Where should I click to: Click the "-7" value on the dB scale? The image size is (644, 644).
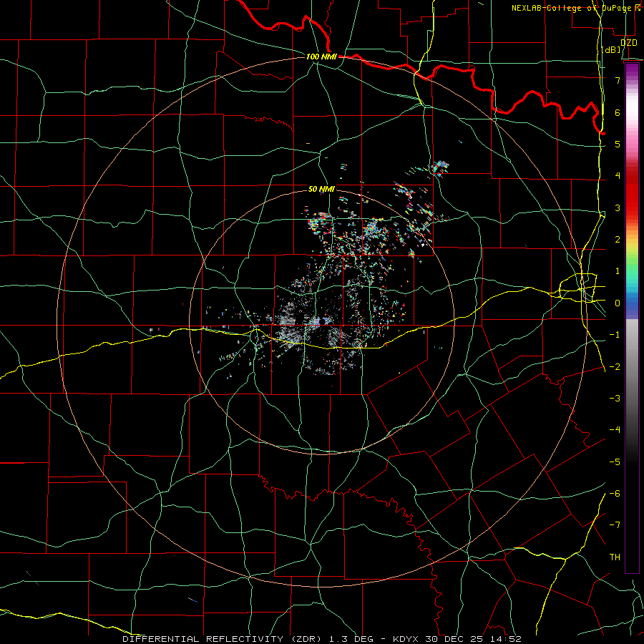tap(615, 525)
